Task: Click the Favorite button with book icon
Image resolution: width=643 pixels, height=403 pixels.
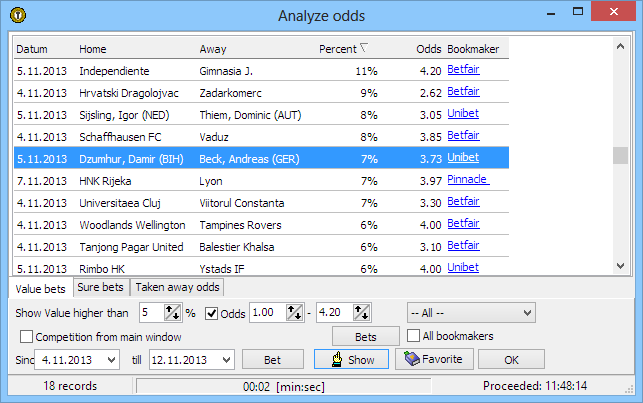Action: coord(434,359)
